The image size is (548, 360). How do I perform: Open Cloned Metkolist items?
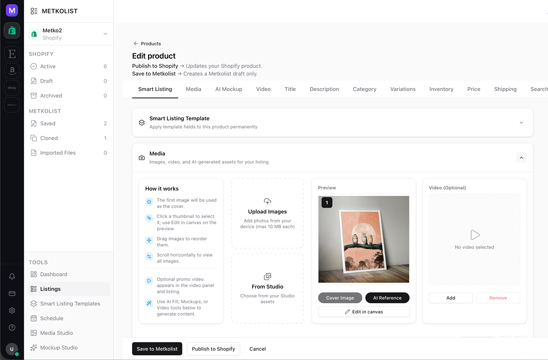pos(68,138)
